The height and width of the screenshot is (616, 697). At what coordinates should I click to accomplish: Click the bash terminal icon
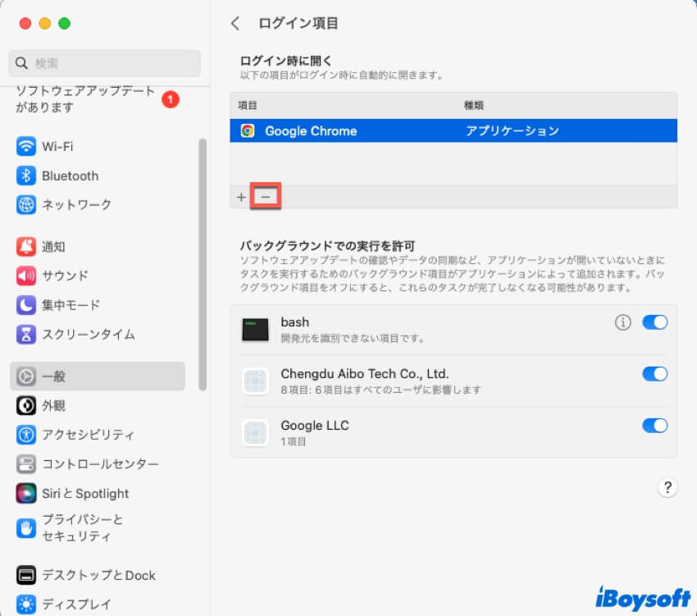coord(255,330)
